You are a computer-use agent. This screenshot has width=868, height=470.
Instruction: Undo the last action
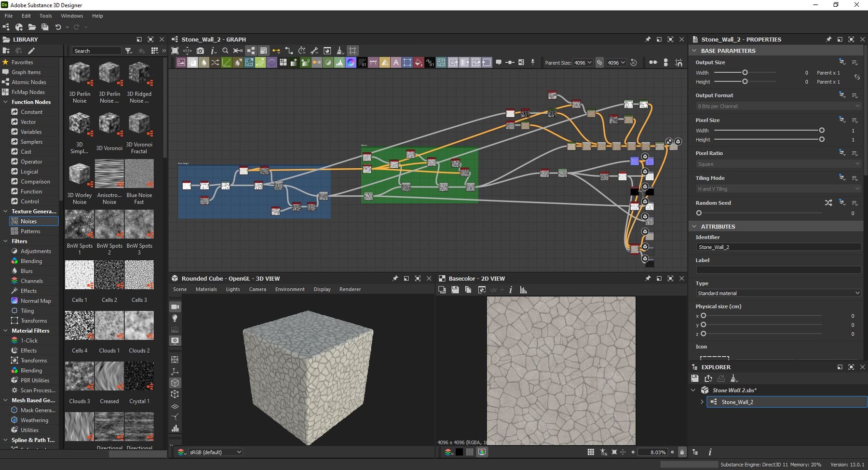coord(58,27)
